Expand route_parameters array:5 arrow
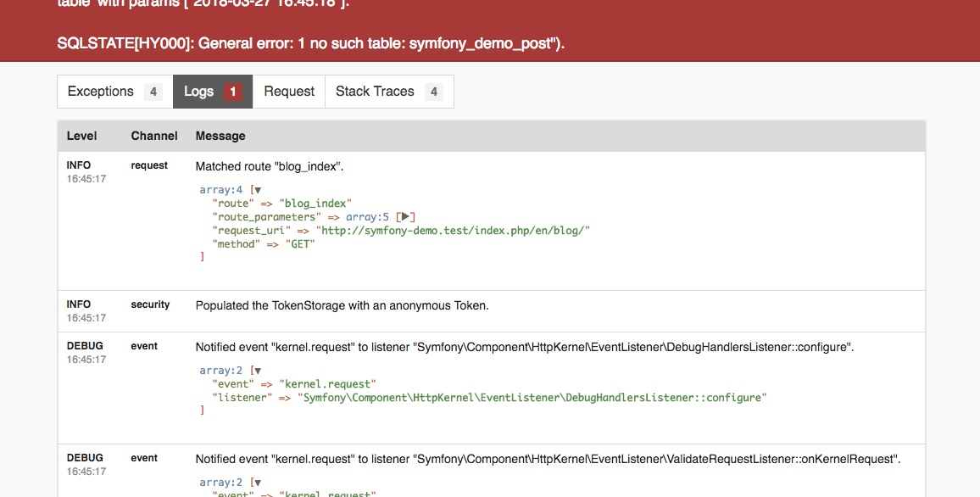The height and width of the screenshot is (497, 980). (x=405, y=217)
